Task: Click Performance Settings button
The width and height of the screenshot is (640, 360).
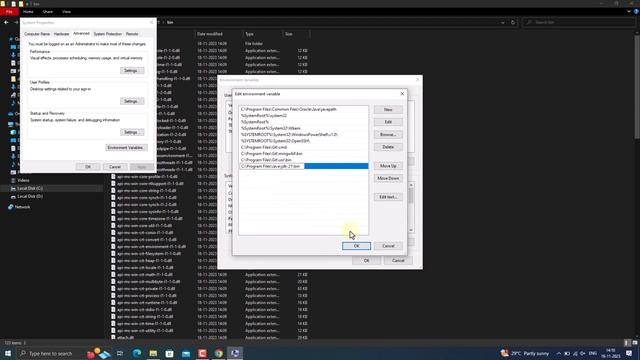Action: (x=131, y=71)
